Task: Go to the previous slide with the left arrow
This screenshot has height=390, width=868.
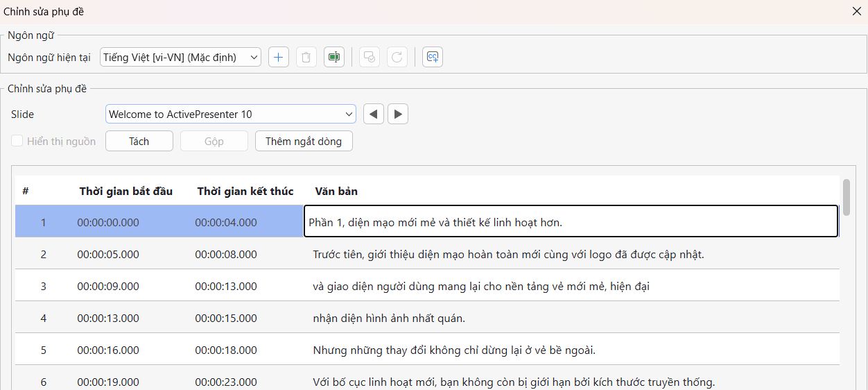Action: (374, 114)
